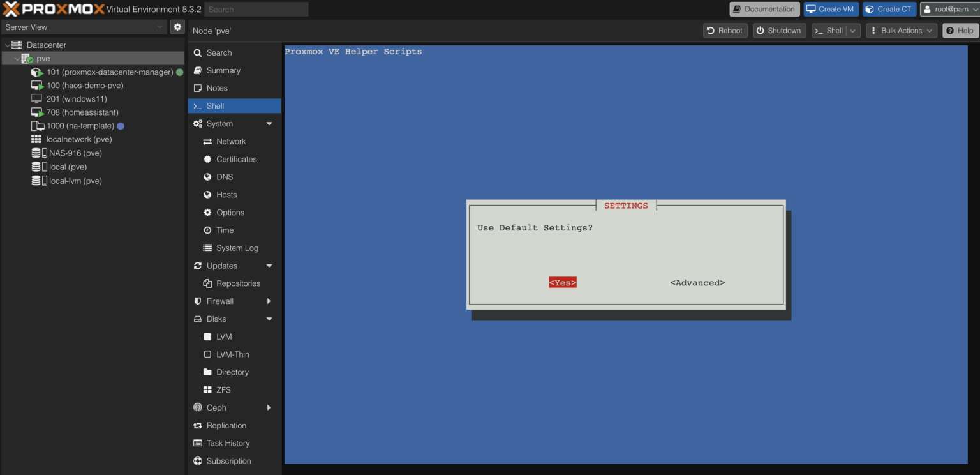Collapse the System section in the sidebar

pyautogui.click(x=269, y=123)
